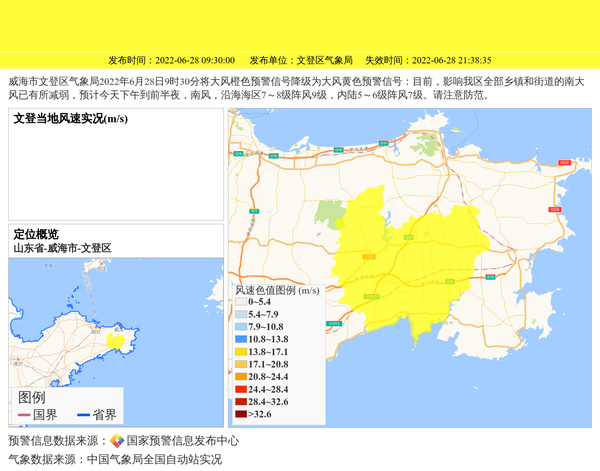This screenshot has width=600, height=471.
Task: Click the orange 20.8~24.4 legend swatch
Action: point(241,377)
